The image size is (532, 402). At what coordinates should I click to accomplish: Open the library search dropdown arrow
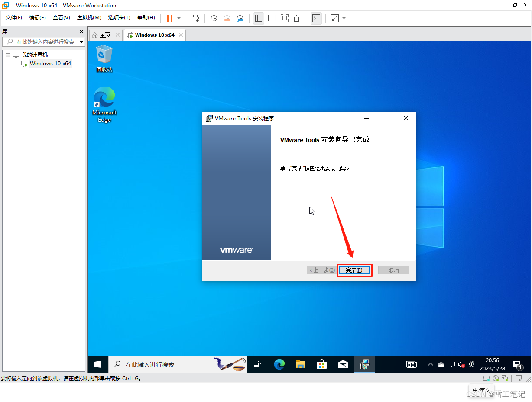click(x=81, y=42)
